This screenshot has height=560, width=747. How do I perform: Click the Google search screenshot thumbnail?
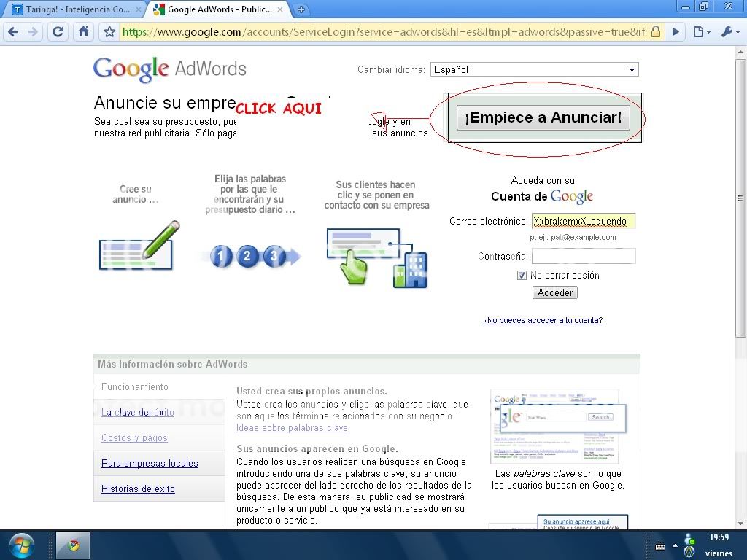558,426
